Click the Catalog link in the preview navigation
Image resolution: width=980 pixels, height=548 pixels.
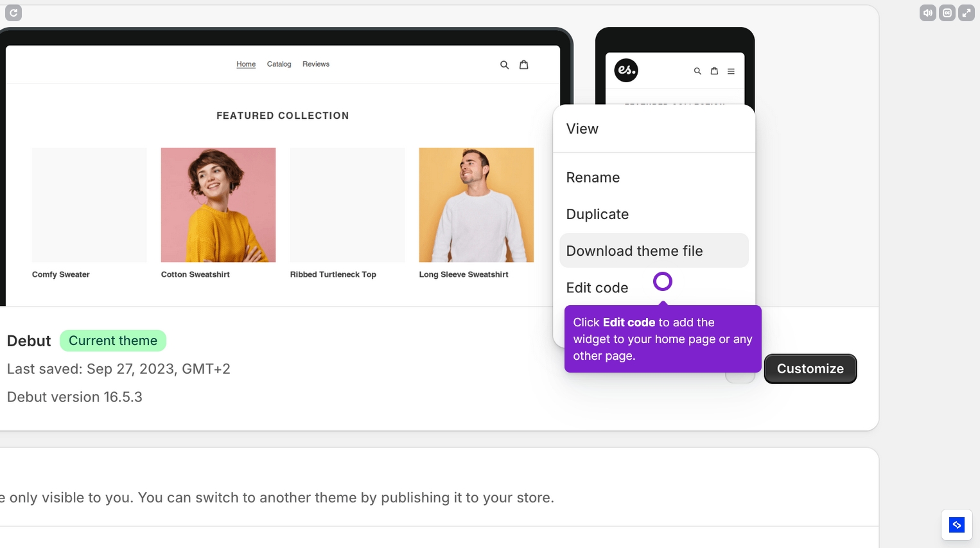[279, 64]
